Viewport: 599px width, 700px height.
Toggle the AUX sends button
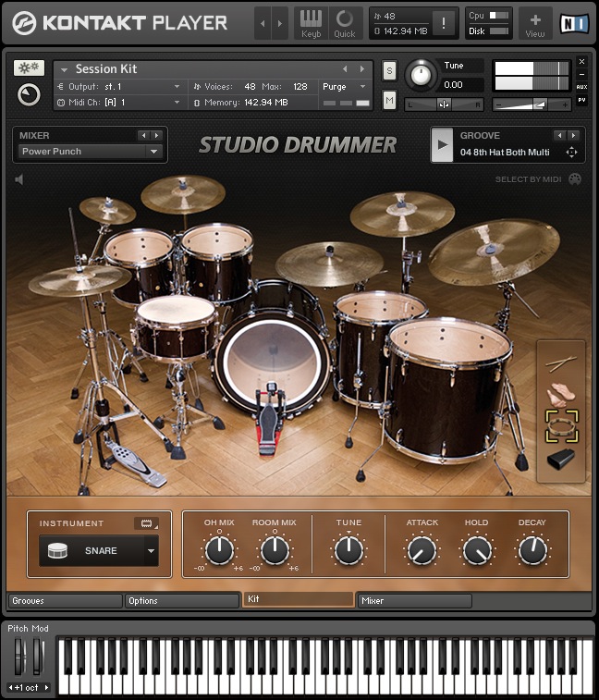click(x=581, y=87)
